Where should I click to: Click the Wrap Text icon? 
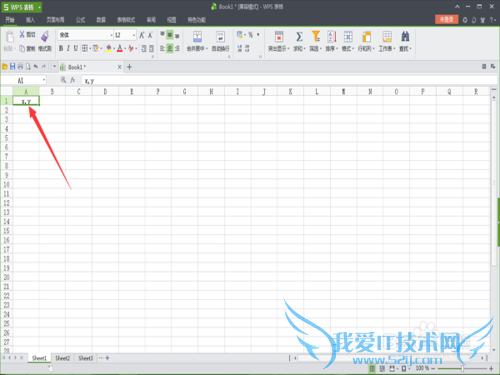[x=220, y=37]
